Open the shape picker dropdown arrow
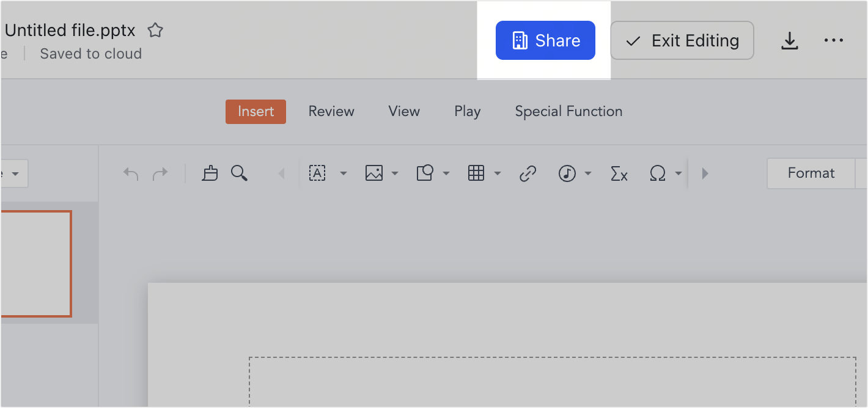Image resolution: width=868 pixels, height=408 pixels. pyautogui.click(x=446, y=173)
